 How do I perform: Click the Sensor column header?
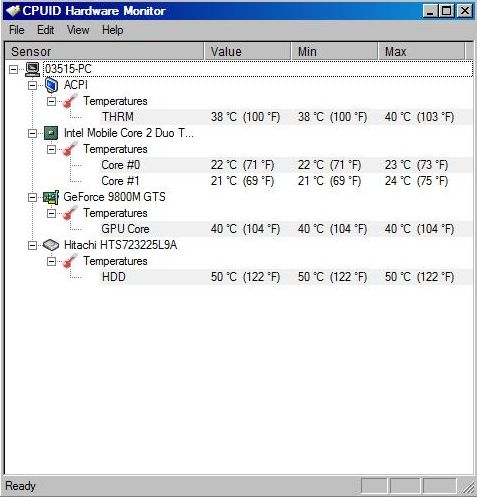click(x=104, y=52)
